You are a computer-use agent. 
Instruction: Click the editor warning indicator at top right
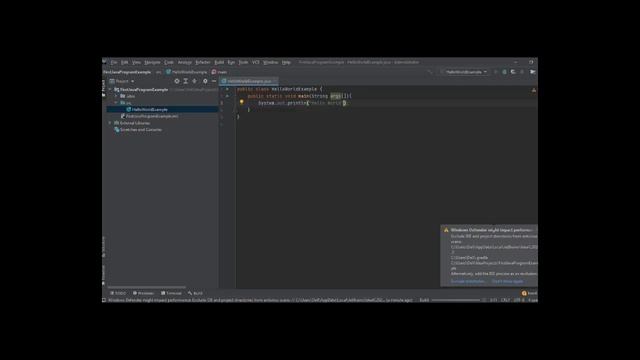click(533, 90)
